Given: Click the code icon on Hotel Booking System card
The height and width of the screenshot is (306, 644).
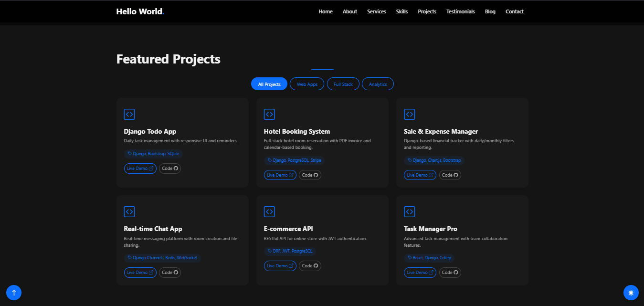Looking at the screenshot, I should click(269, 114).
